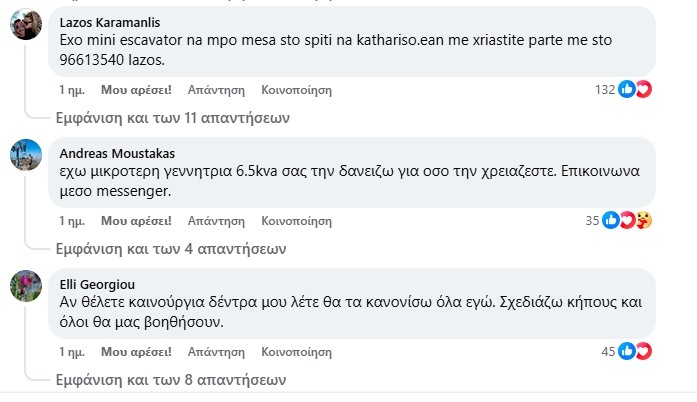Click the 1 ημ. timestamp on Andreas comment
The image size is (697, 402).
pyautogui.click(x=72, y=221)
